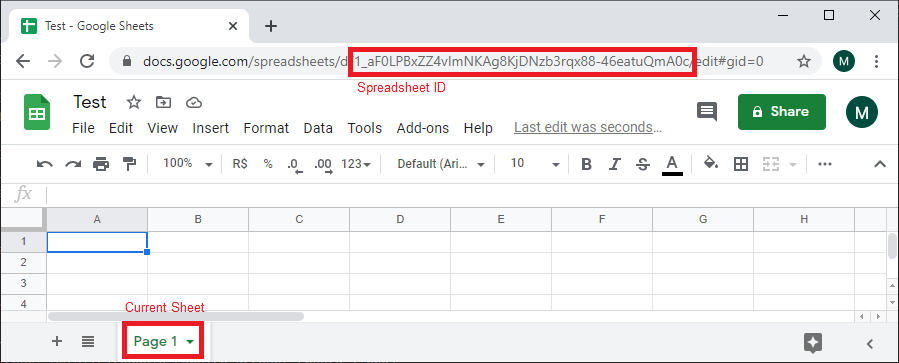
Task: Open the Sheets home logo
Action: tap(37, 112)
